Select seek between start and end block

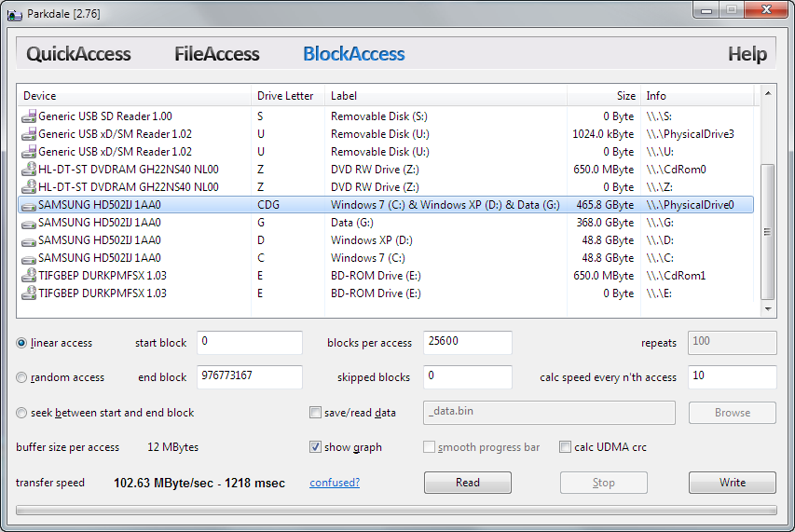click(21, 413)
